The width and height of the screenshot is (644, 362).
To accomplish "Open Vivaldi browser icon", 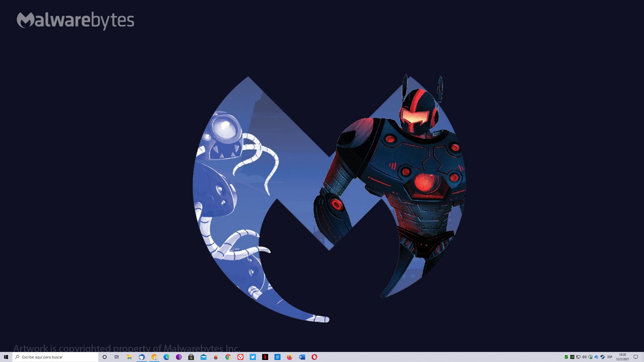I will click(240, 357).
